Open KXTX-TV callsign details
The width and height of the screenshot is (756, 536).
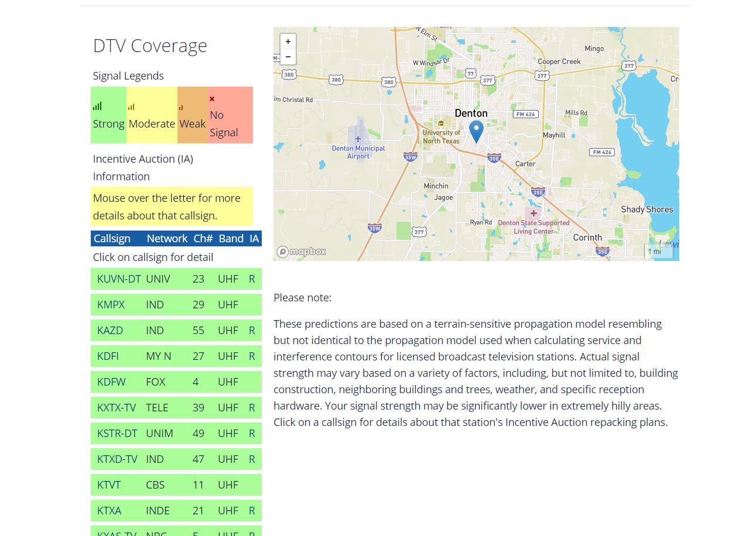click(x=117, y=408)
